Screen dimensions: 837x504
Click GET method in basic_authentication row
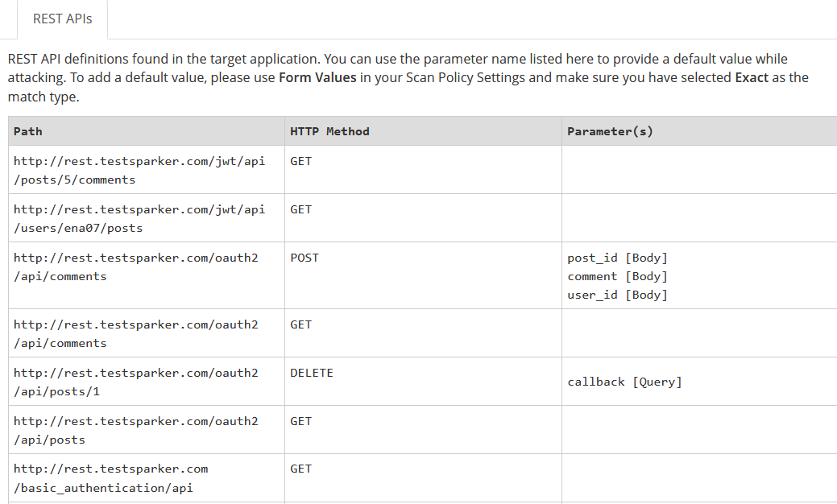pos(300,469)
